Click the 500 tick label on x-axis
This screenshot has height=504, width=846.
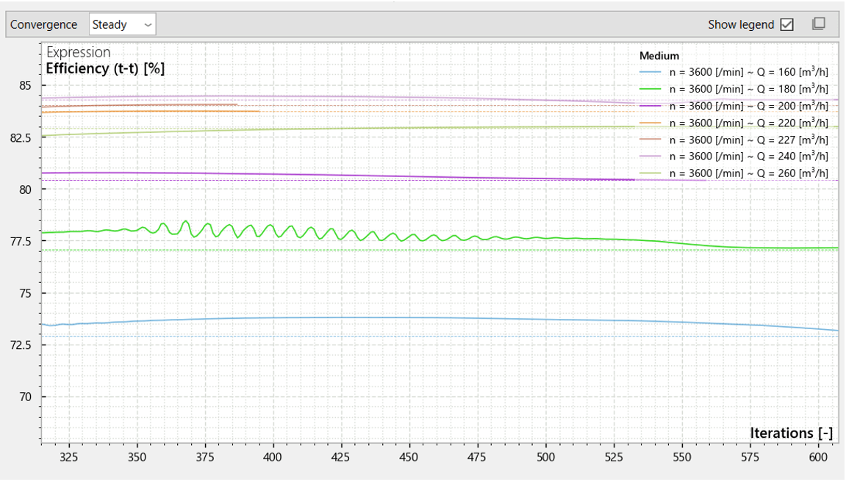pos(545,457)
